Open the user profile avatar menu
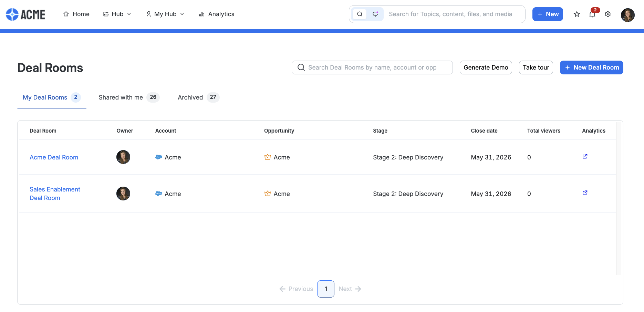The image size is (644, 312). 627,15
